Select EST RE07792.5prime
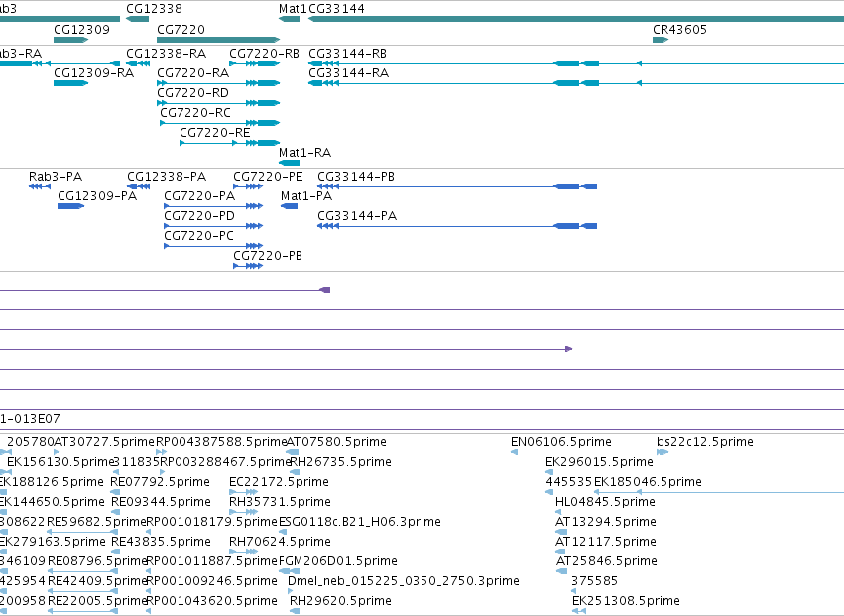This screenshot has width=844, height=616. pyautogui.click(x=161, y=482)
